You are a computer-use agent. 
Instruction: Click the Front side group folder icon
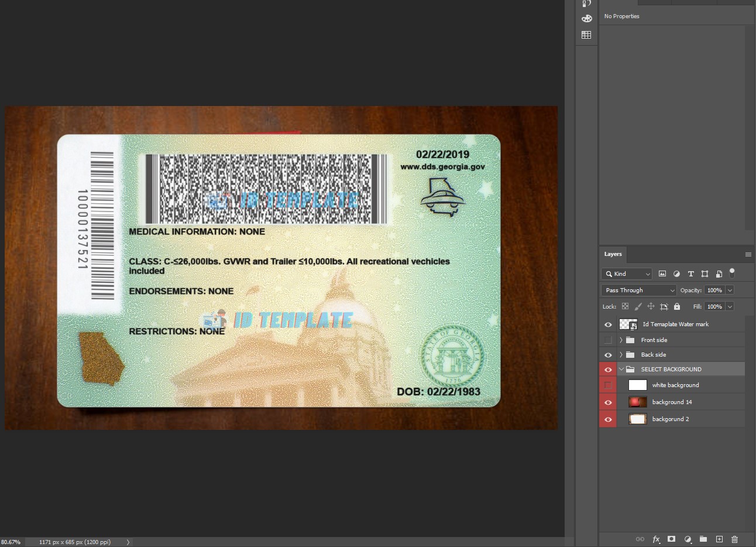630,340
